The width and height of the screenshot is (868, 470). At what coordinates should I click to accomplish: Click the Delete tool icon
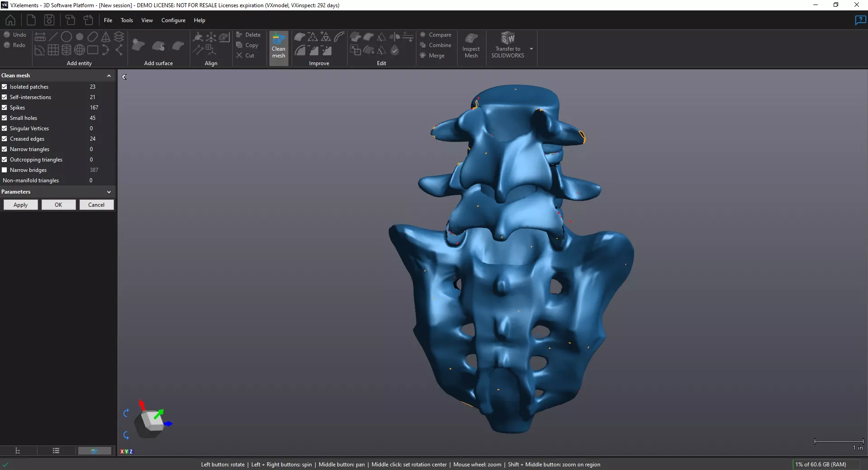[239, 34]
